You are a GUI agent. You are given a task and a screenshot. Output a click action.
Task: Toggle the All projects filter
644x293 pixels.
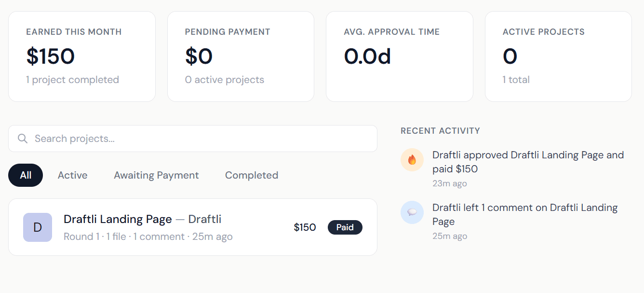tap(25, 175)
